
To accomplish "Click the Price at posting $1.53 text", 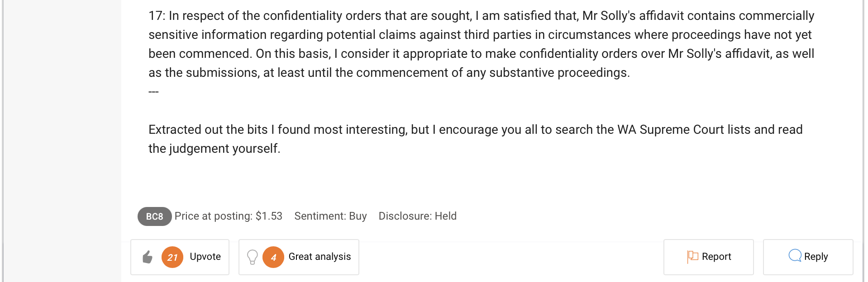I will click(x=229, y=216).
